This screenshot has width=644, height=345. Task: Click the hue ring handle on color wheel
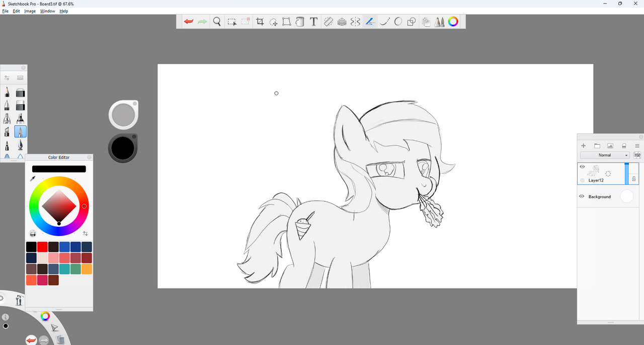tap(84, 206)
